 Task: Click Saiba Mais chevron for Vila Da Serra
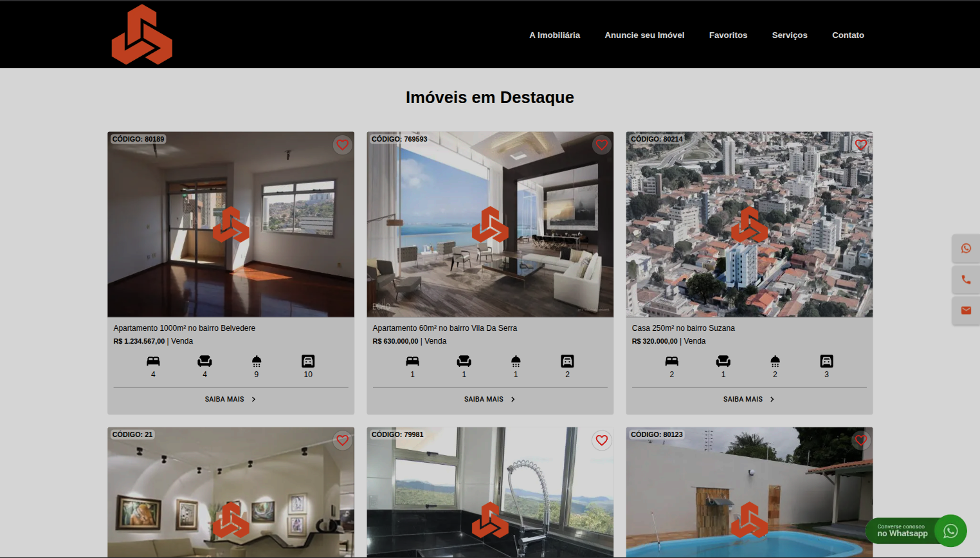[x=513, y=400]
